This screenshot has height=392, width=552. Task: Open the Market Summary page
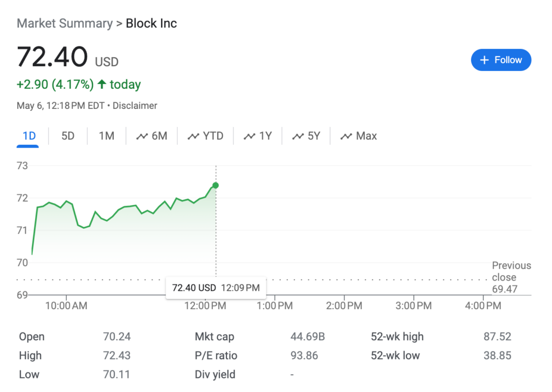[x=64, y=23]
